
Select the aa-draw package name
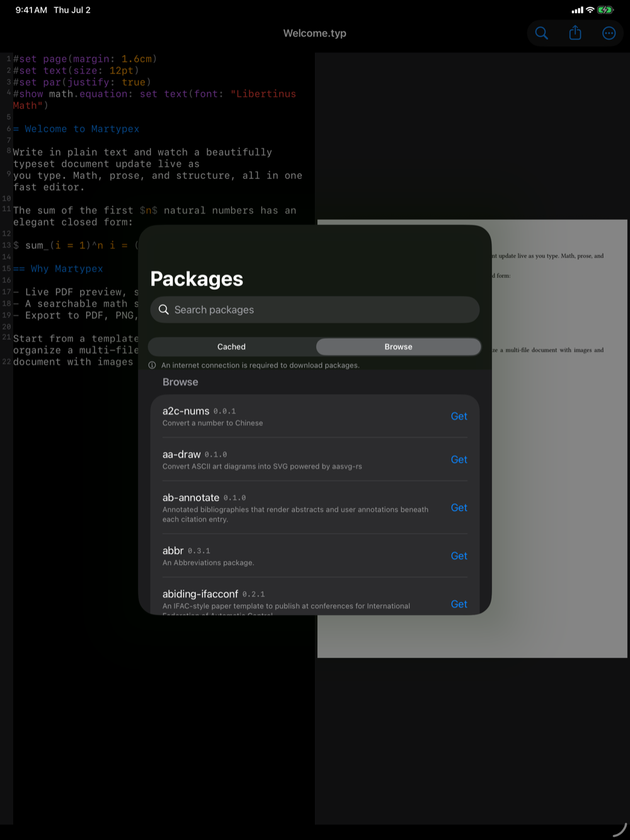[x=181, y=454]
